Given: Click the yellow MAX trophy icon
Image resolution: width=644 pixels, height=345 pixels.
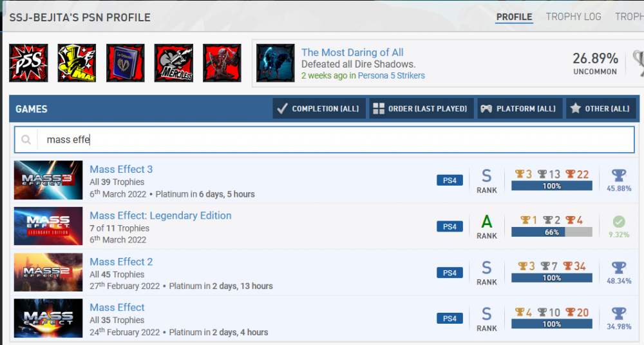Looking at the screenshot, I should coord(77,63).
